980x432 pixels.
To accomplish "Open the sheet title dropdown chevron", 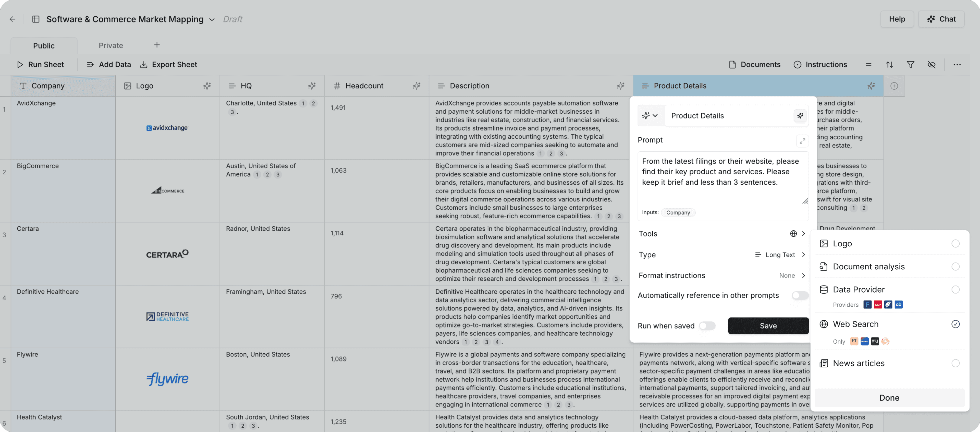I will pyautogui.click(x=212, y=19).
